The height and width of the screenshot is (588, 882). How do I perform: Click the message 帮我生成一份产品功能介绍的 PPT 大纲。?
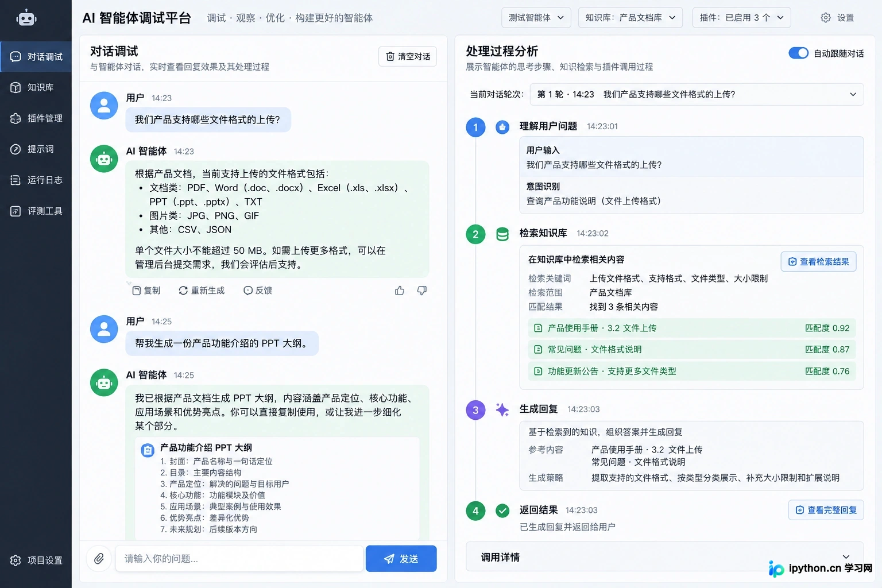222,343
